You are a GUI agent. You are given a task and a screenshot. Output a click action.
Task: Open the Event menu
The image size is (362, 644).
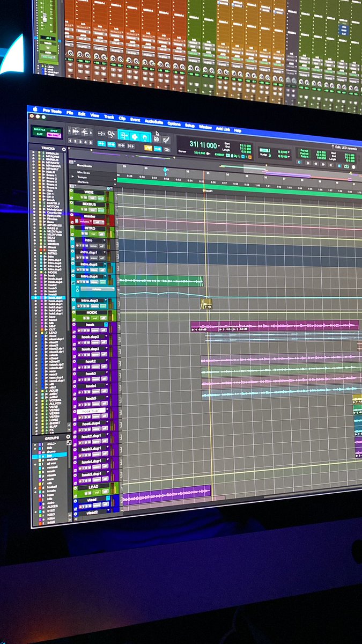coord(135,119)
